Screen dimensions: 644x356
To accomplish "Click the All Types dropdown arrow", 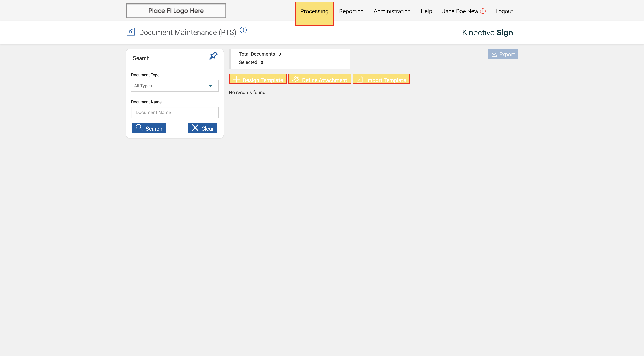I will click(x=210, y=86).
